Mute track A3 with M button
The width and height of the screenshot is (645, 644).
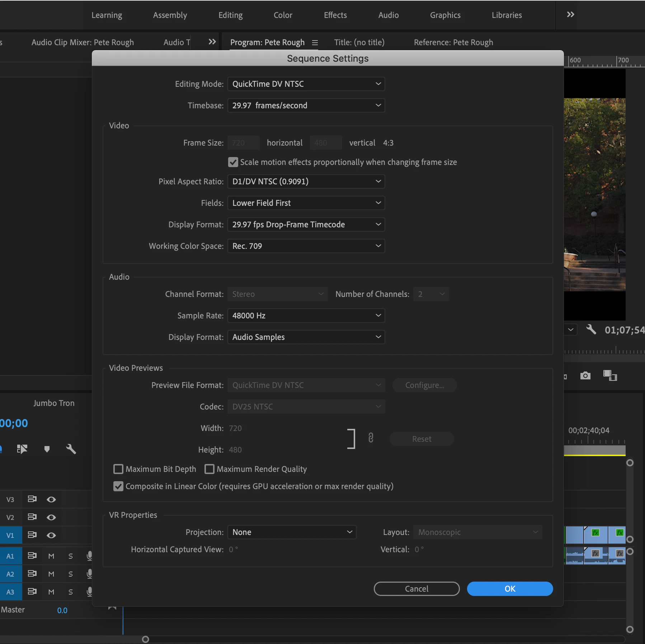pos(51,592)
